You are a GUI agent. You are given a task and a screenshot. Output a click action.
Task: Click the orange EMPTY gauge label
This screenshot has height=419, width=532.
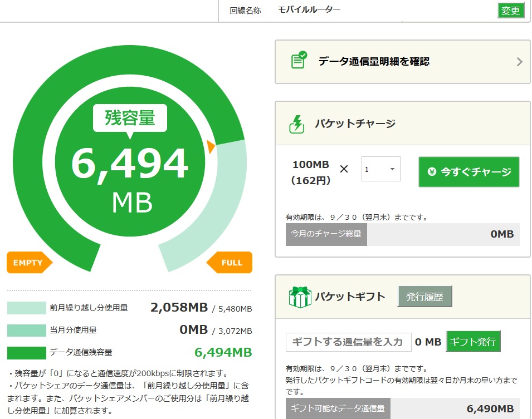29,263
